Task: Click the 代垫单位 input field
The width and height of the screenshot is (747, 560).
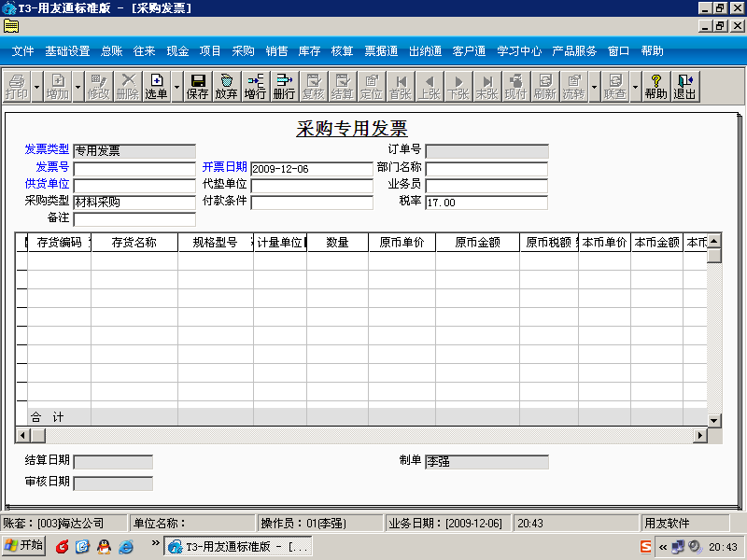Action: (312, 186)
